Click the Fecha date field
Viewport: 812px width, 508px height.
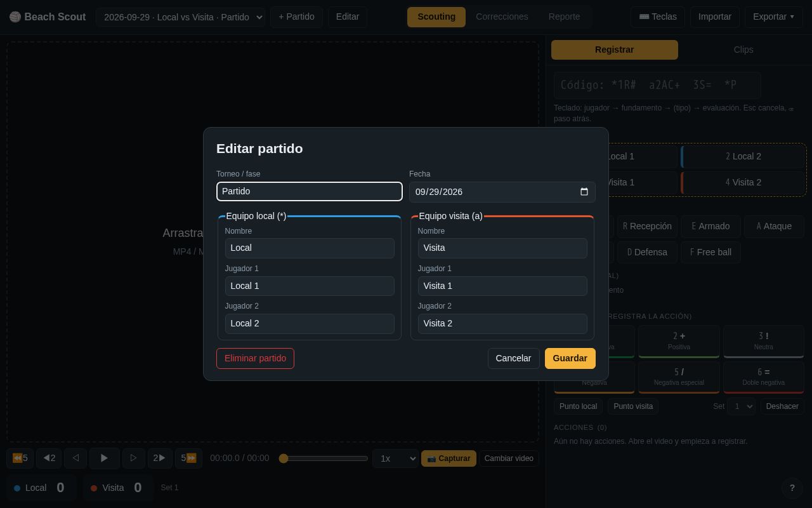(x=502, y=192)
